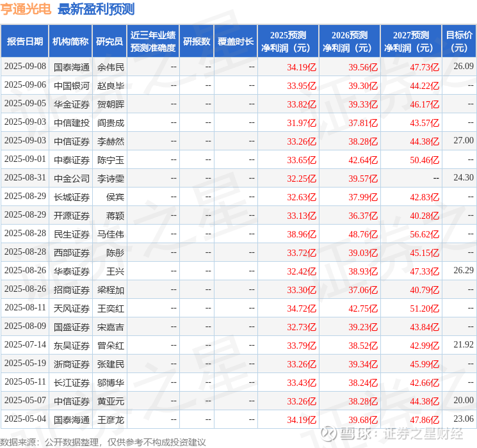Click the institution 中信建投
This screenshot has width=477, height=448.
(x=72, y=123)
